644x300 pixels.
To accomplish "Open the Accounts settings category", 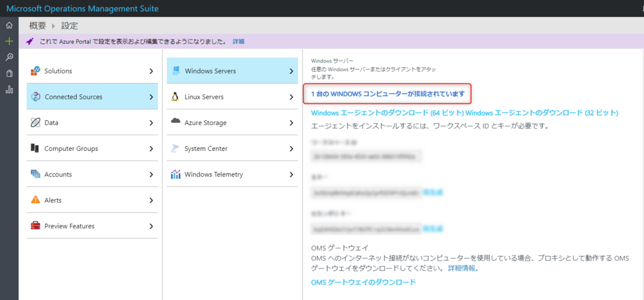I will tap(92, 174).
